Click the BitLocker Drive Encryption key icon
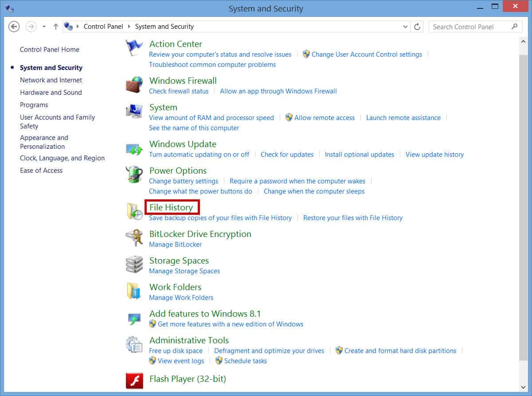 [x=134, y=238]
